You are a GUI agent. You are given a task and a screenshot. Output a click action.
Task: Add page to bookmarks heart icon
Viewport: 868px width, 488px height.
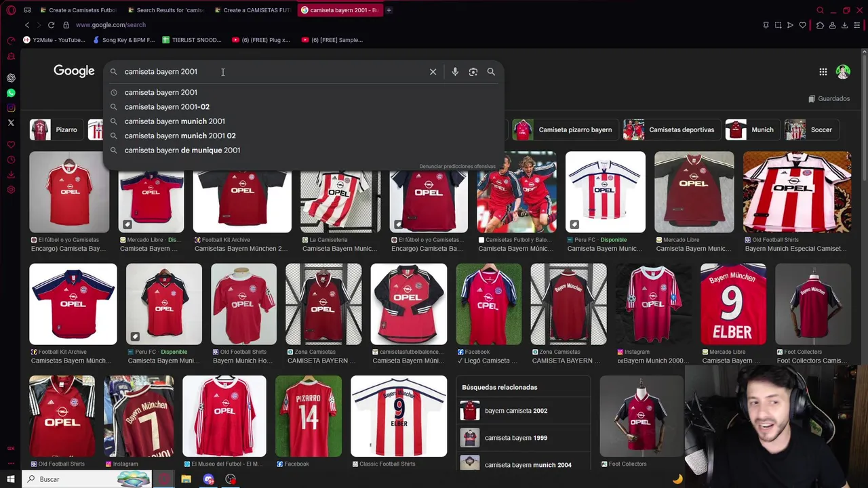pyautogui.click(x=803, y=25)
